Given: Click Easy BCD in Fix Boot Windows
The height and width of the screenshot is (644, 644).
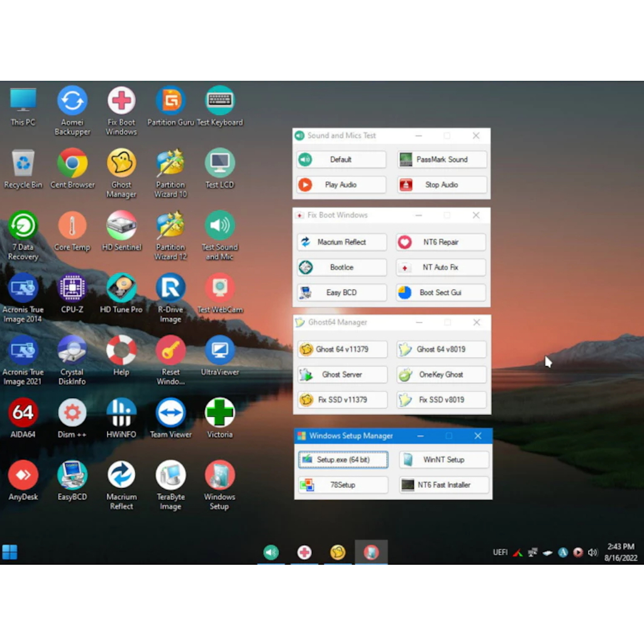Looking at the screenshot, I should click(341, 292).
